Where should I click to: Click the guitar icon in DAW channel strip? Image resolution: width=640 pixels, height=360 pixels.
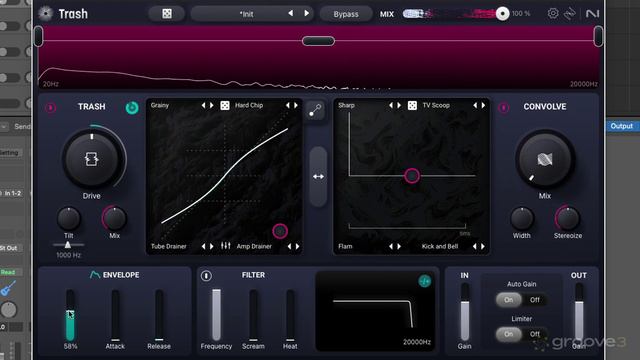8,289
